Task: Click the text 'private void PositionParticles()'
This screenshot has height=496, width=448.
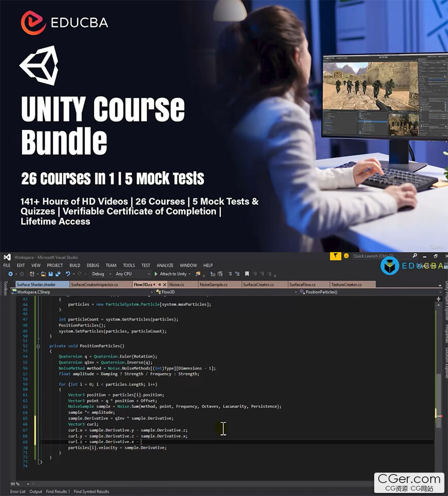Action: (87, 346)
